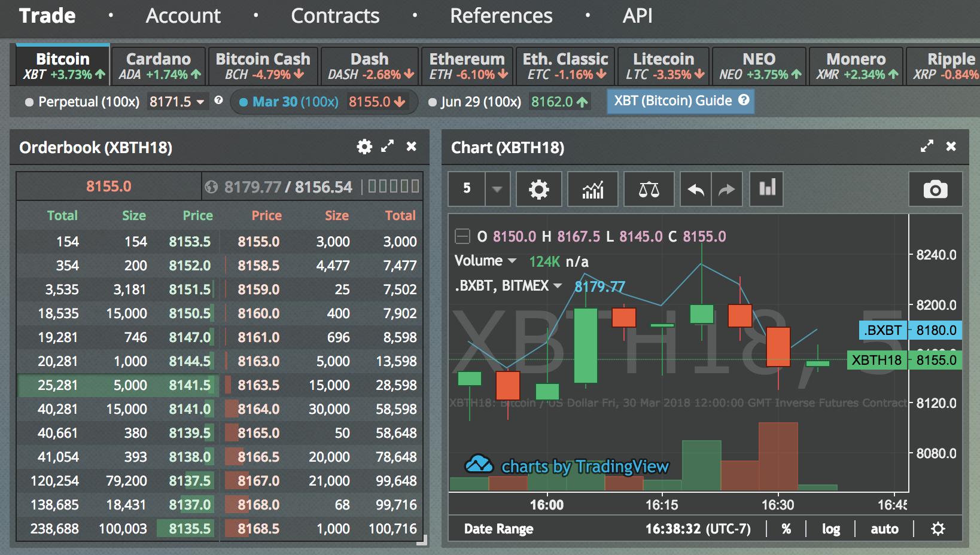Switch to Cardano ADA tab
Viewport: 980px width, 555px height.
tap(159, 66)
